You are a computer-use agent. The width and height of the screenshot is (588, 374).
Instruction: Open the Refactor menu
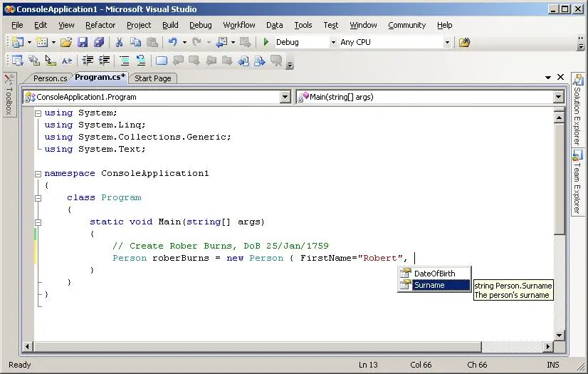(x=100, y=25)
